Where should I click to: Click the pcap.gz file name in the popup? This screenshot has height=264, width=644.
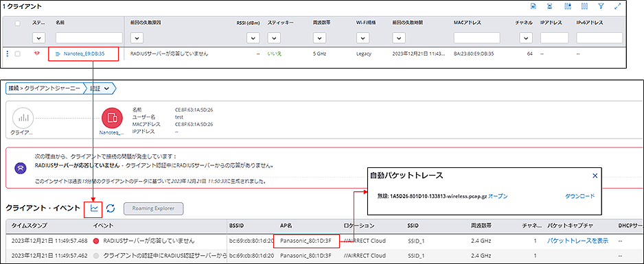[x=439, y=196]
